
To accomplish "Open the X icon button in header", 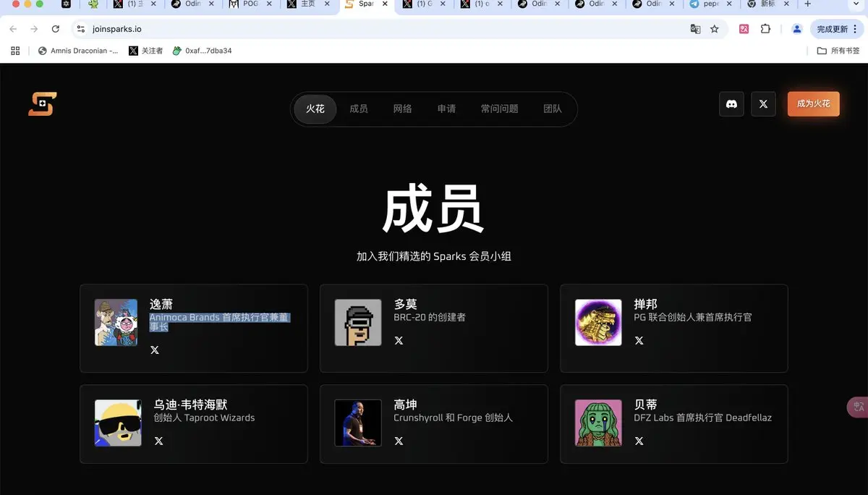I will tap(763, 104).
